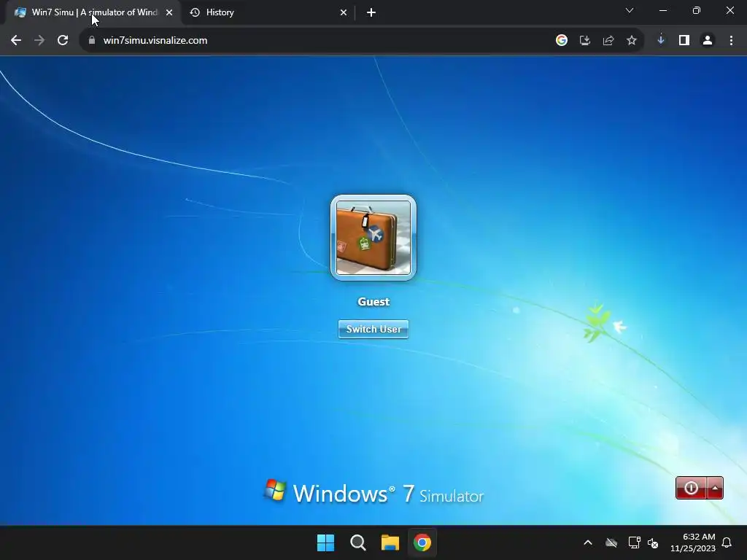Viewport: 747px width, 560px height.
Task: Open the Windows Start menu
Action: (x=326, y=542)
